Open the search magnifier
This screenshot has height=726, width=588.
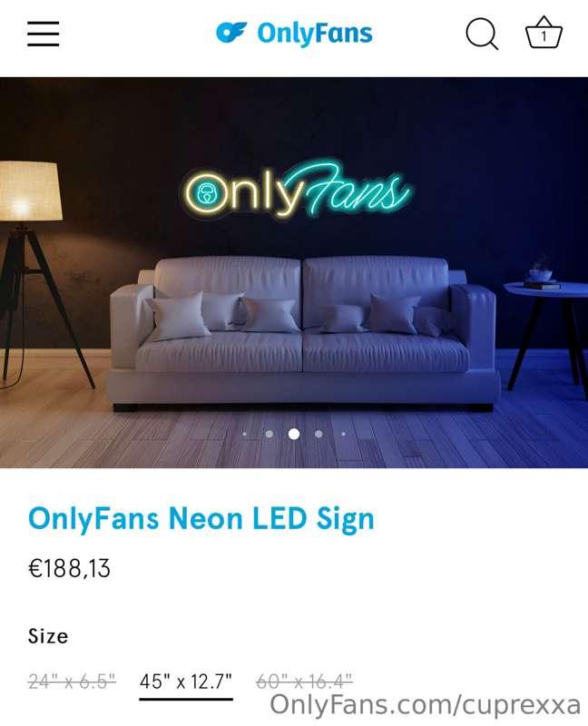coord(481,34)
